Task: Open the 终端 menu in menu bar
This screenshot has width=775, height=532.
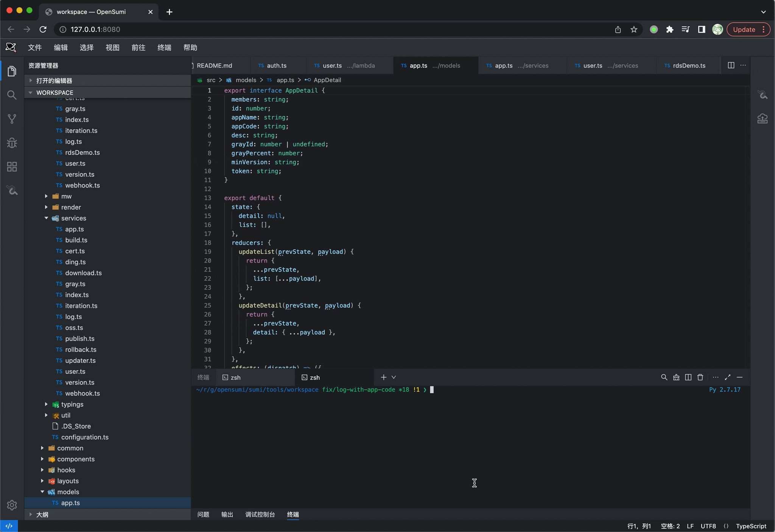Action: pos(164,48)
